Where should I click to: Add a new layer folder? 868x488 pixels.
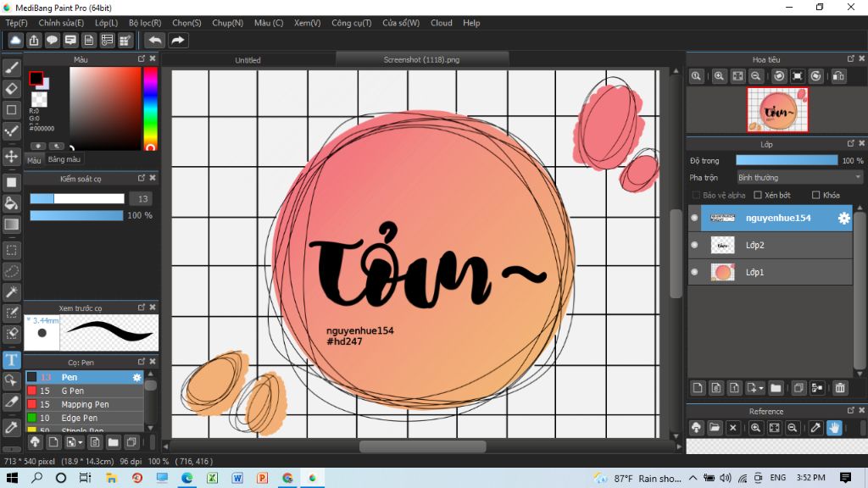point(776,388)
